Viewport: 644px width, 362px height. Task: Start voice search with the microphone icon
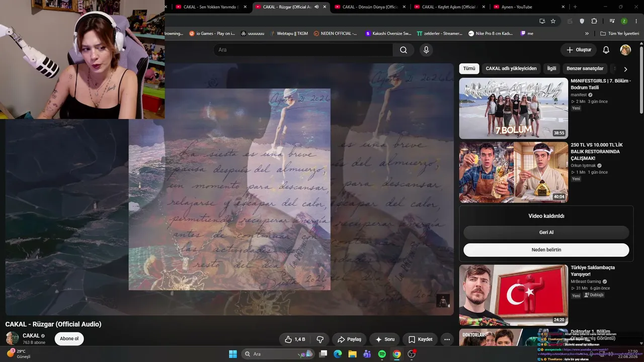[426, 50]
